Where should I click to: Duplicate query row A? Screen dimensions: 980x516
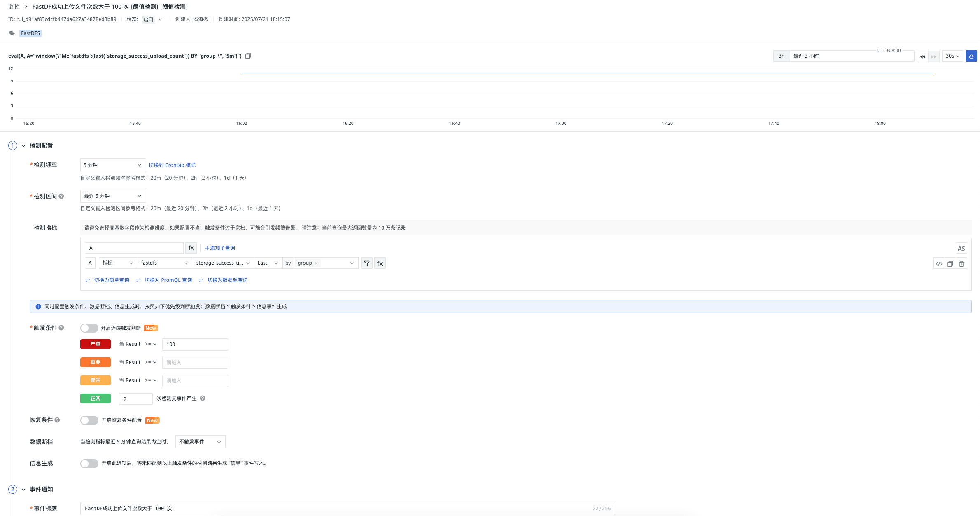(950, 264)
